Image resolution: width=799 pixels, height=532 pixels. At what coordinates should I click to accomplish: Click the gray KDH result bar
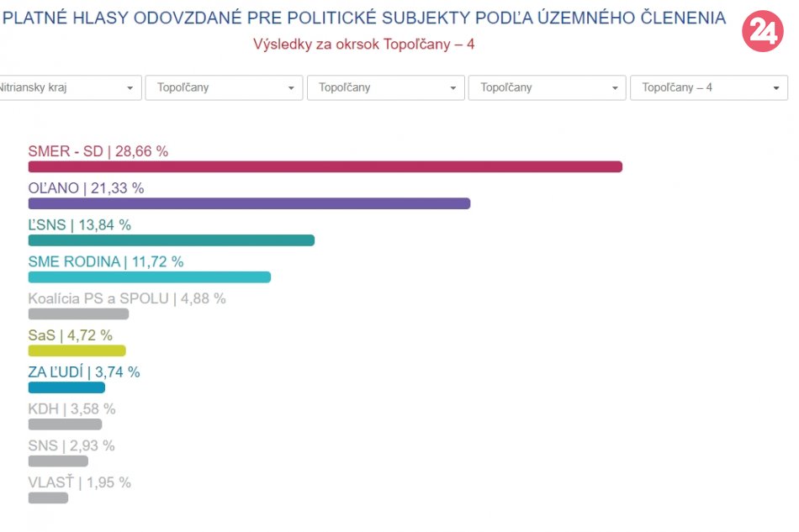coord(65,424)
